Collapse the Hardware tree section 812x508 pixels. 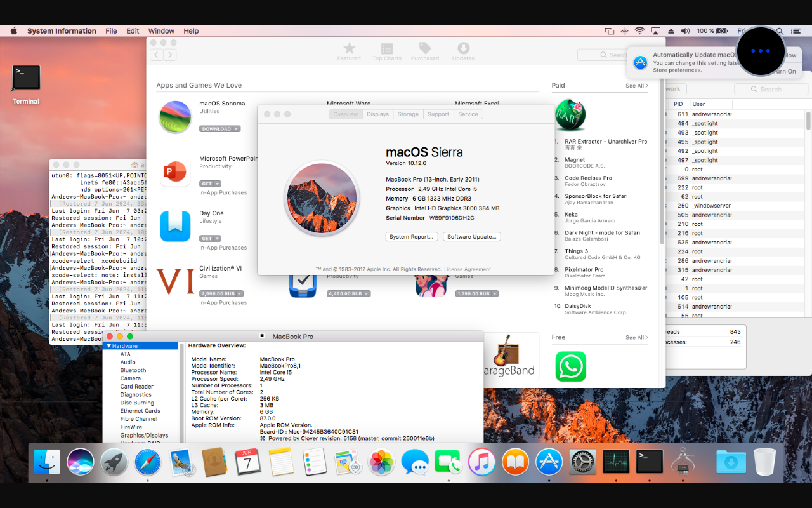109,346
